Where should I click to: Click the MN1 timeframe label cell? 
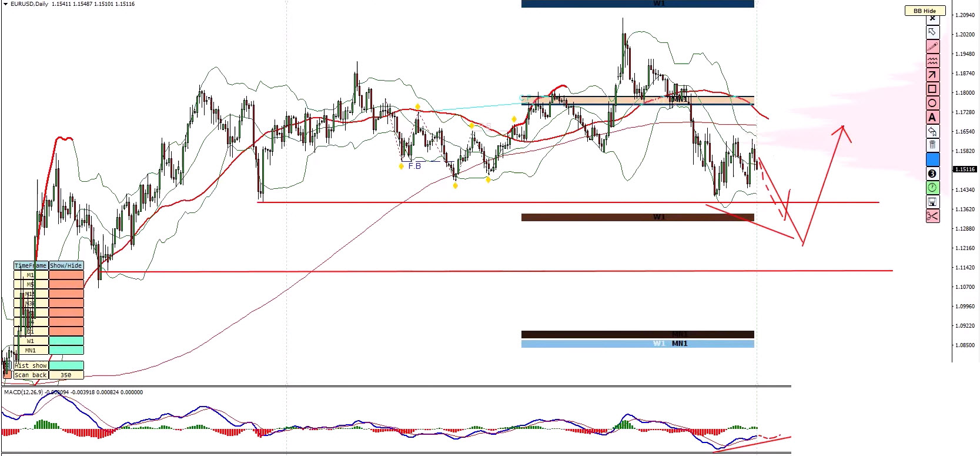pyautogui.click(x=31, y=350)
